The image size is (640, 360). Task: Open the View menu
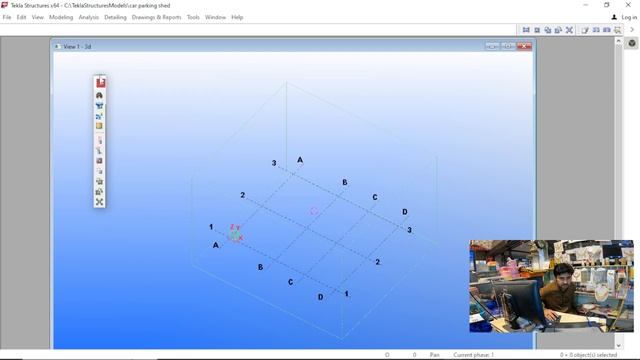click(x=38, y=17)
